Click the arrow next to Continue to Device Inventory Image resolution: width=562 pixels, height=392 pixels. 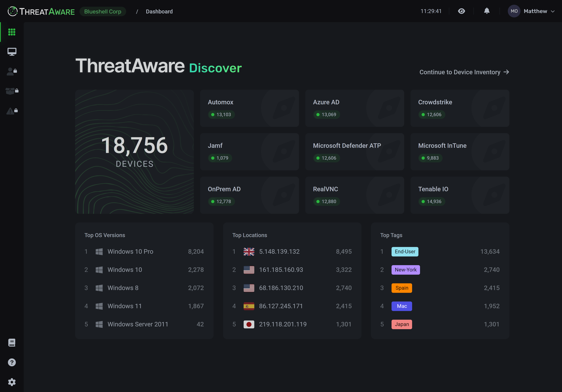pyautogui.click(x=506, y=72)
